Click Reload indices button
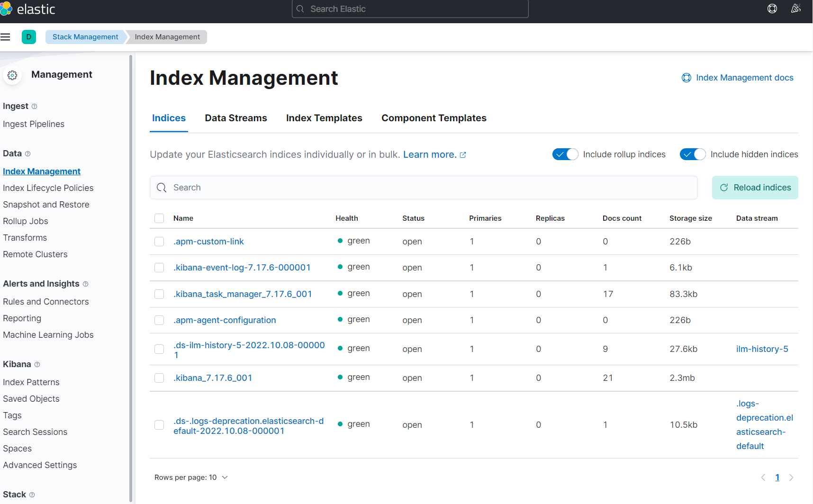This screenshot has width=813, height=504. coord(755,188)
